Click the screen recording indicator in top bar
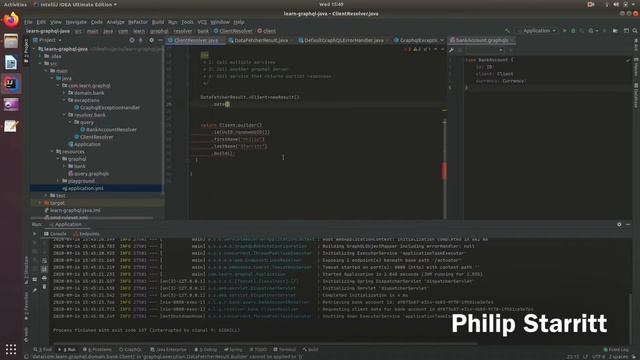 591,4
